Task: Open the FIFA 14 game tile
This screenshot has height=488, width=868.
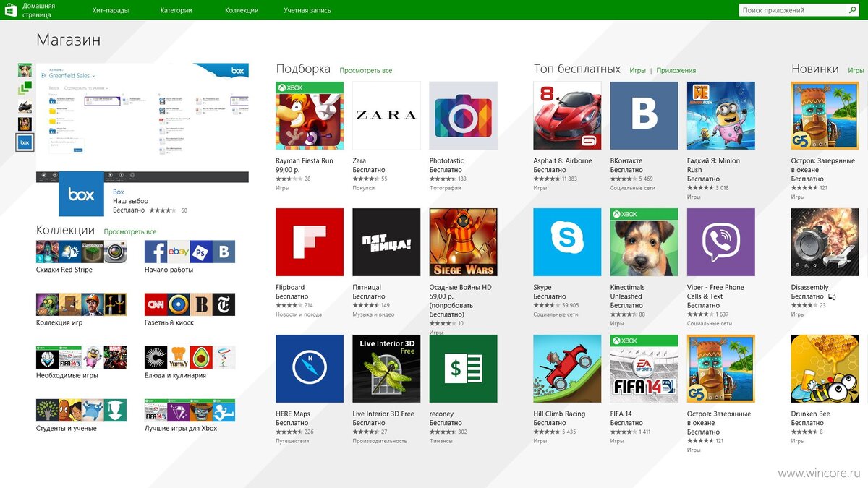Action: 644,369
